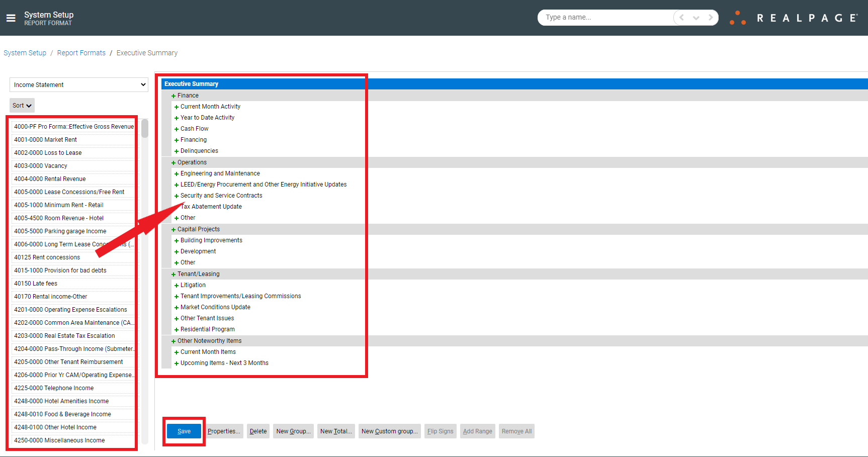Select account 4003-0000 Vacancy
The height and width of the screenshot is (457, 868).
73,166
